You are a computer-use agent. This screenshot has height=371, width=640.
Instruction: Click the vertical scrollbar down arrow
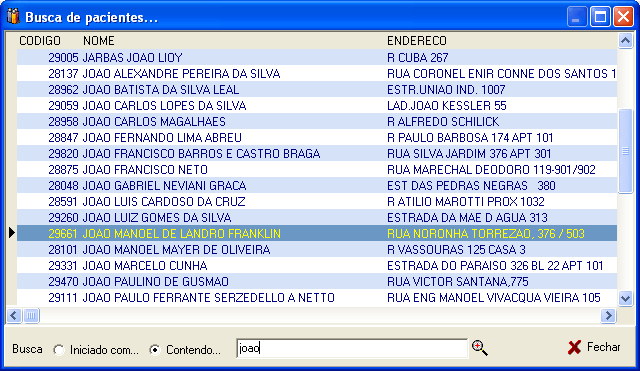[x=625, y=298]
